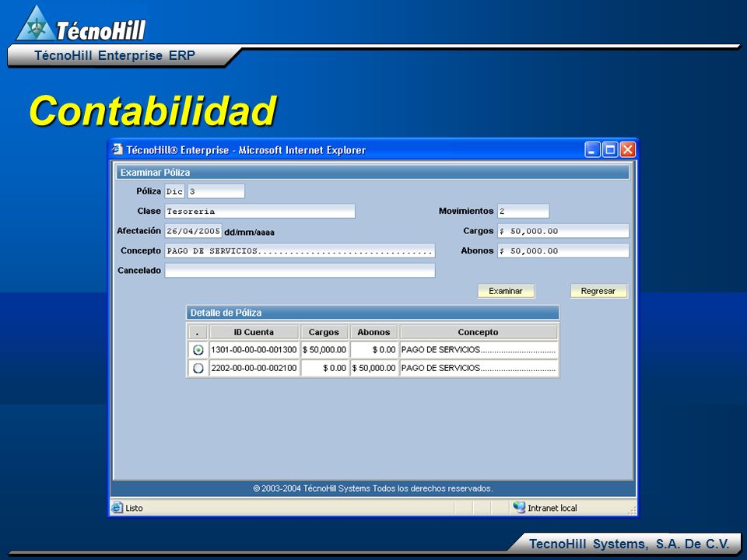Click the TecnoHill Systems, S.A. De C.V. footer
This screenshot has height=560, width=747.
click(629, 544)
